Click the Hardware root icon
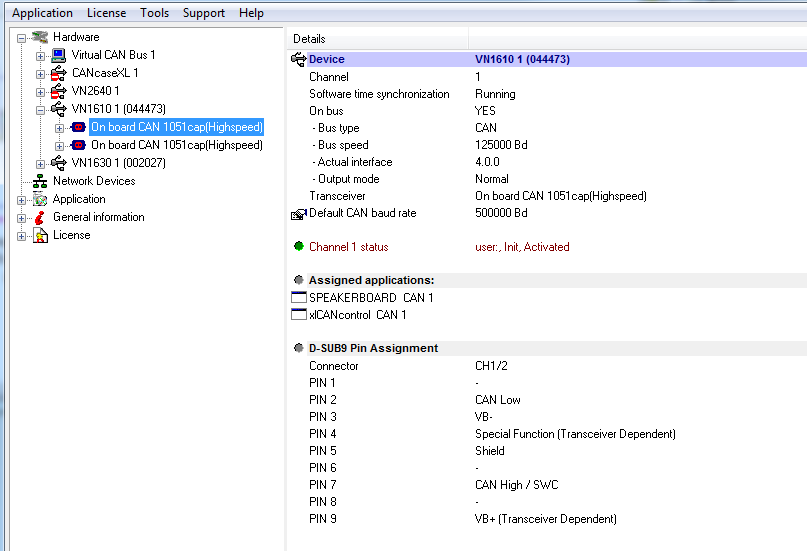Viewport: 807px width, 551px height. tap(40, 37)
